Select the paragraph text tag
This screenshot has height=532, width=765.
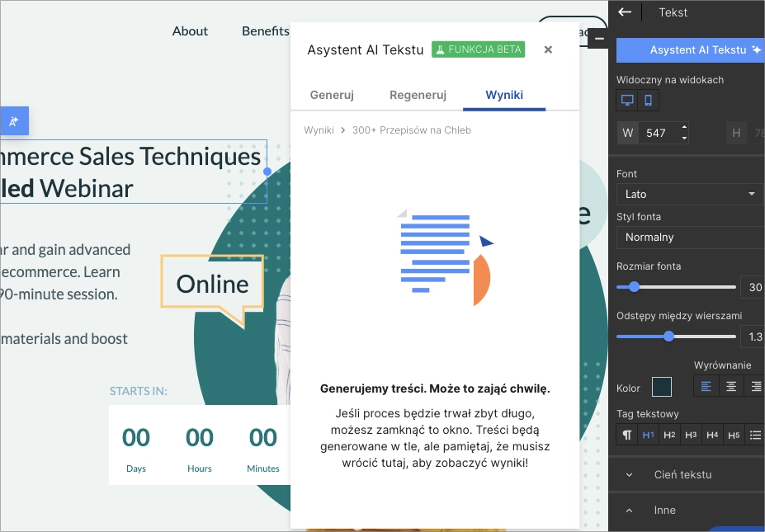(x=627, y=435)
